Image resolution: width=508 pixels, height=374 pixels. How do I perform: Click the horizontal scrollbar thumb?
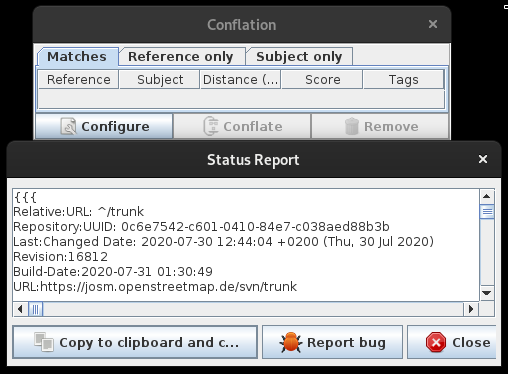tap(36, 309)
